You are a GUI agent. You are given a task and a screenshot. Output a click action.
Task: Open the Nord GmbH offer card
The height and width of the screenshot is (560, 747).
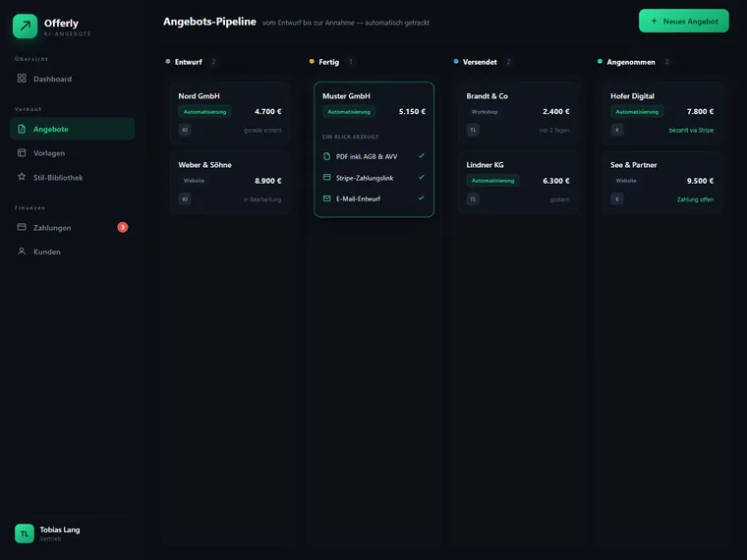pos(230,113)
